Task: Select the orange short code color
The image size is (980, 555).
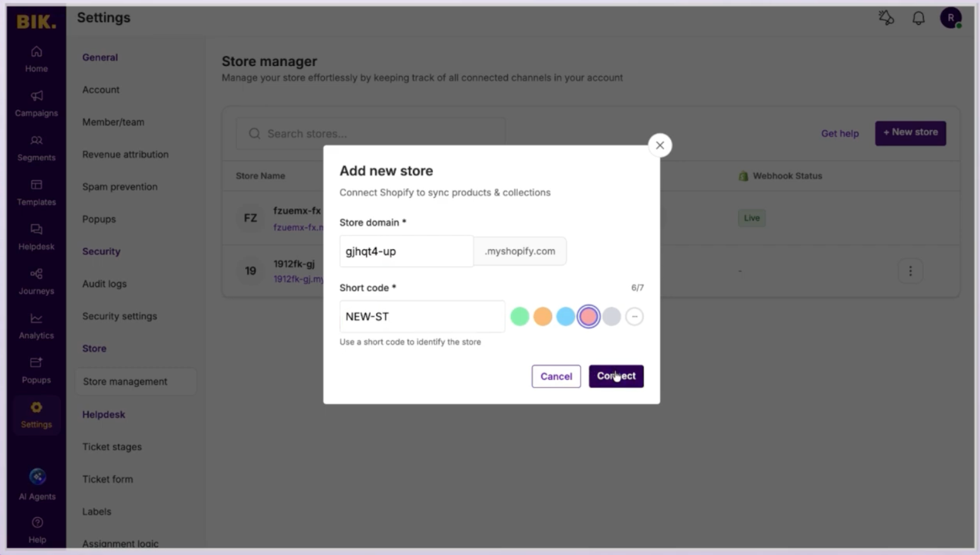Action: point(543,316)
